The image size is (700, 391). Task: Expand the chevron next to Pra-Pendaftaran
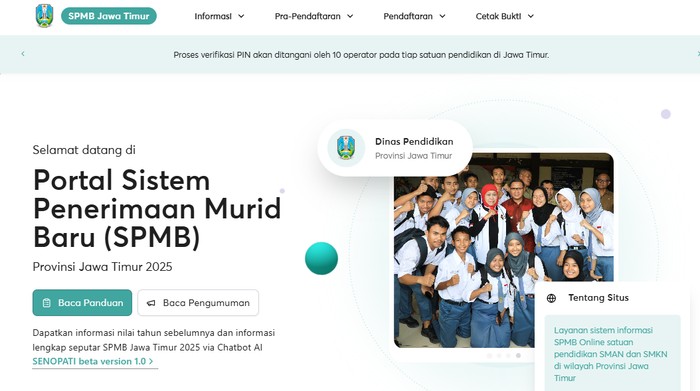coord(350,17)
